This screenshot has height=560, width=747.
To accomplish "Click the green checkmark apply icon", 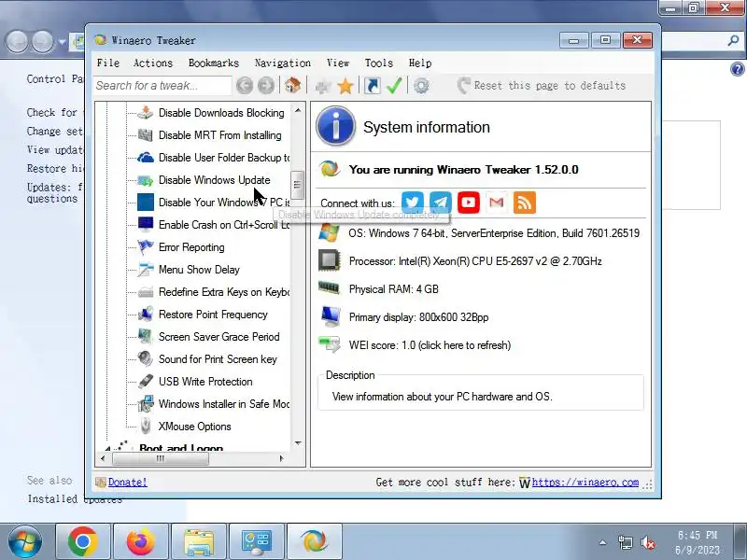I will point(394,86).
